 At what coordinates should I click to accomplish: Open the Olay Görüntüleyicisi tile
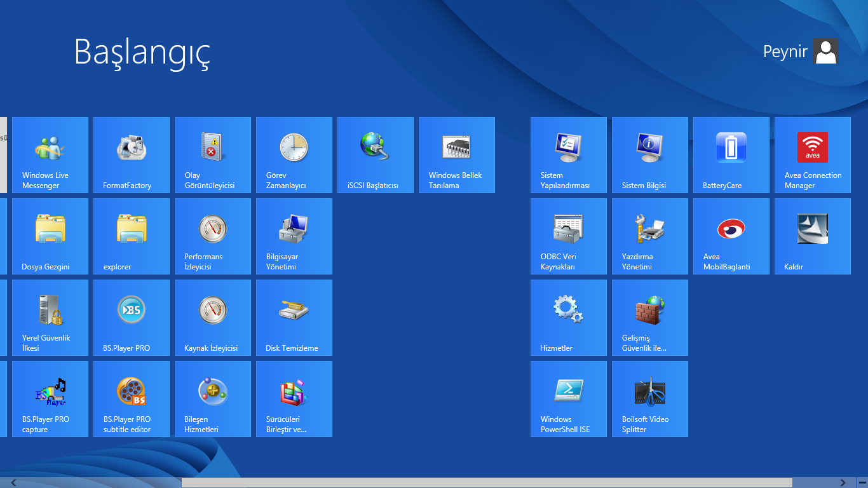(x=213, y=155)
